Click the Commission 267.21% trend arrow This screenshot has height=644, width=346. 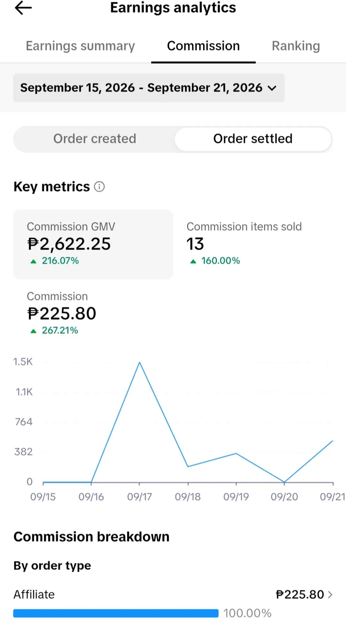(33, 331)
